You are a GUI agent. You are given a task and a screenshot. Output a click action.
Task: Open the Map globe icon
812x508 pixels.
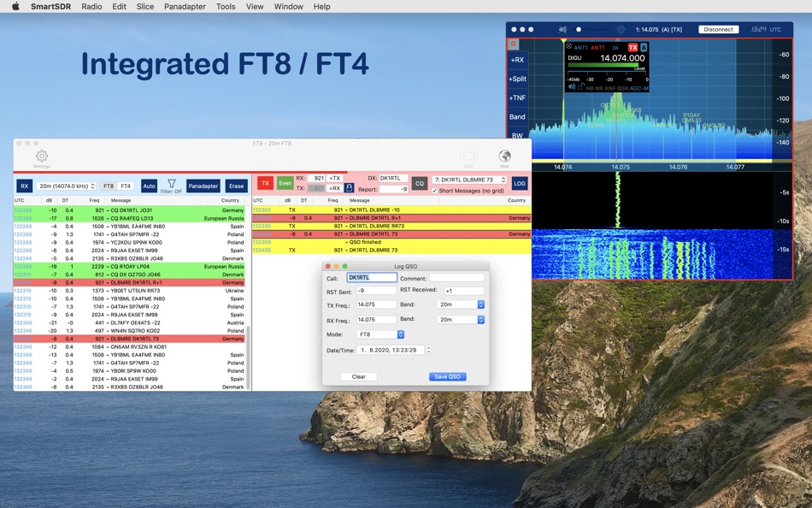pos(504,156)
